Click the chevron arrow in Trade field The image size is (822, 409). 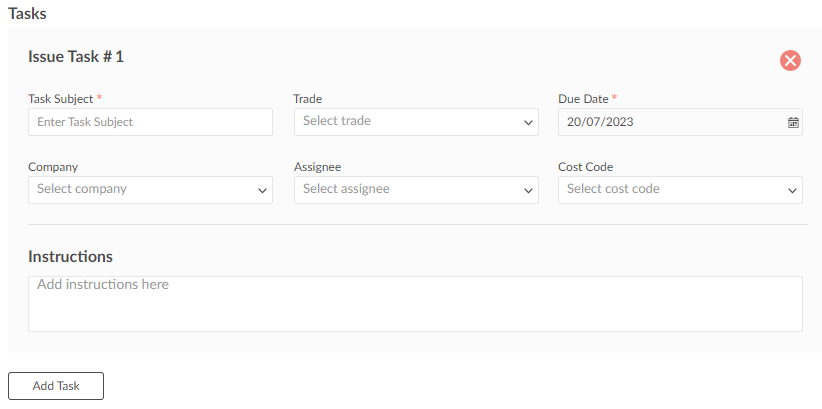(528, 123)
